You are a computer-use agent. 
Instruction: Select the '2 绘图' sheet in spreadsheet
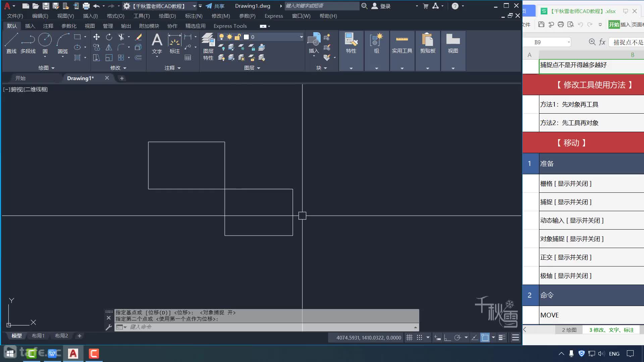[569, 330]
